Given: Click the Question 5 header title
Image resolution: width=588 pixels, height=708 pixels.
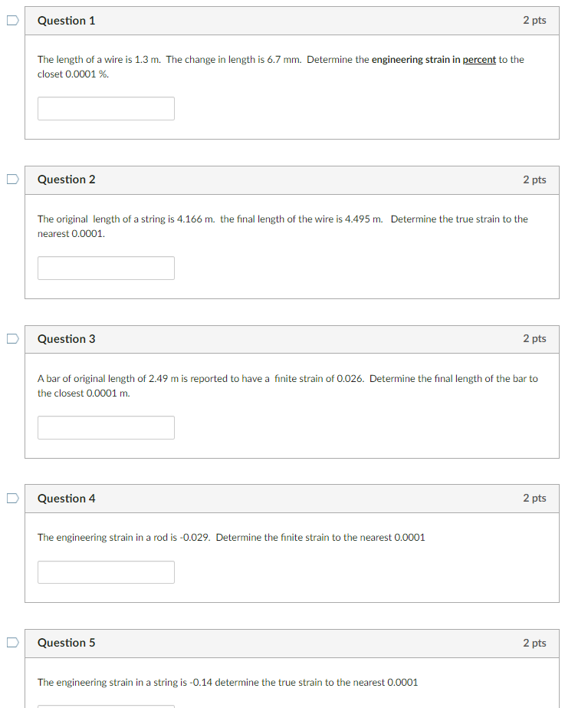Looking at the screenshot, I should (67, 643).
